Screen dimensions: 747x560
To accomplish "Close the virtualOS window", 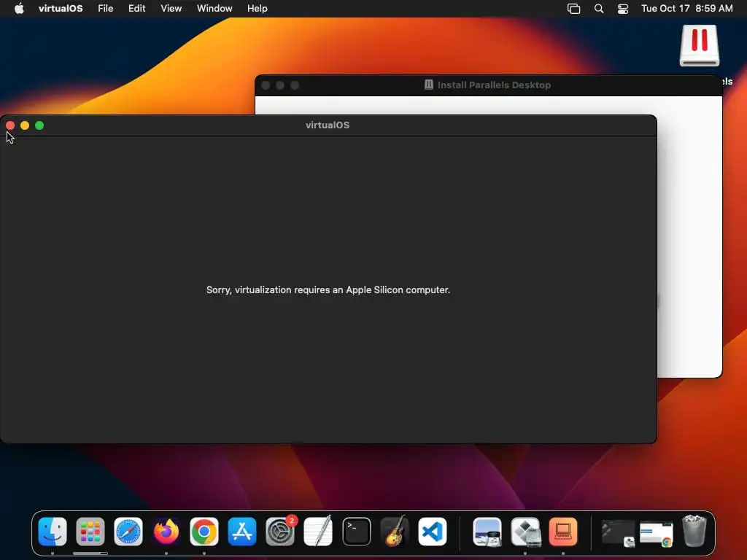I will tap(10, 125).
